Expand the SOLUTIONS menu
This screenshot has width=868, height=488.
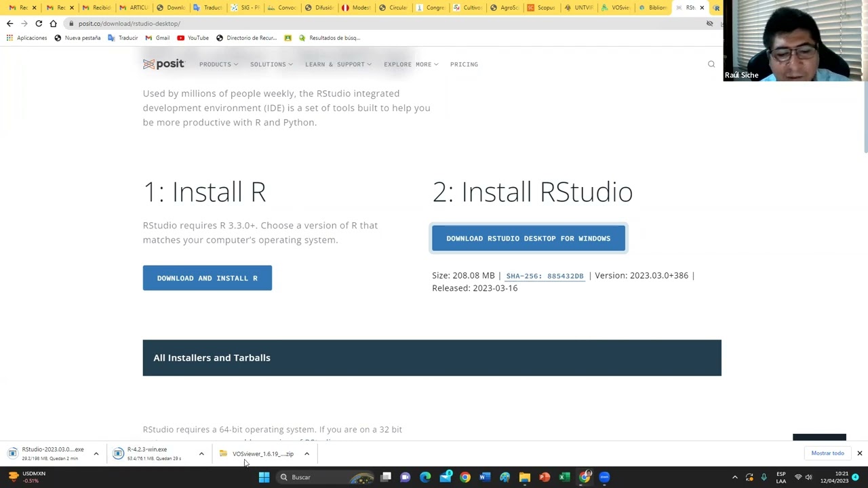click(271, 64)
